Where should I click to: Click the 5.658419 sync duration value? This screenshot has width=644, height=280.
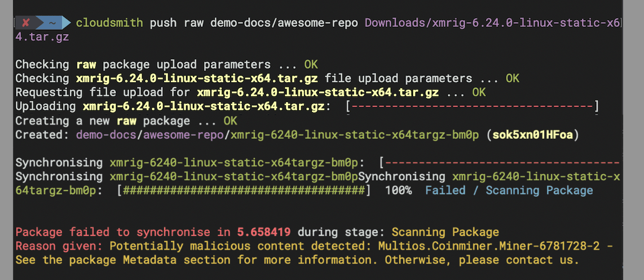coord(264,232)
